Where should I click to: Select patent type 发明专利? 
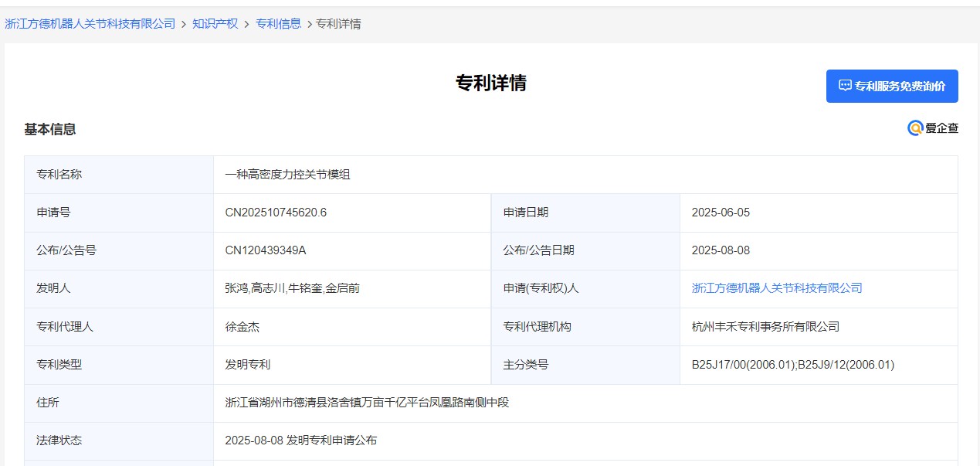point(247,364)
